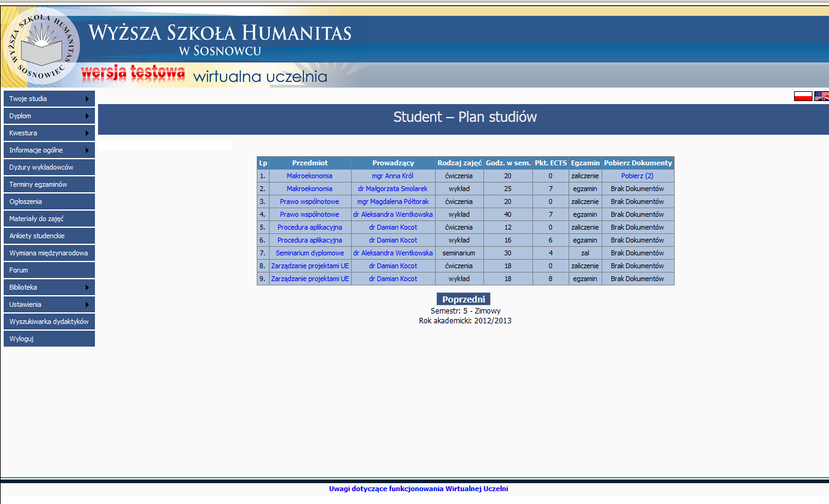This screenshot has height=504, width=829.
Task: Open Prawo wspólnotowe subject in row 4
Action: click(309, 214)
